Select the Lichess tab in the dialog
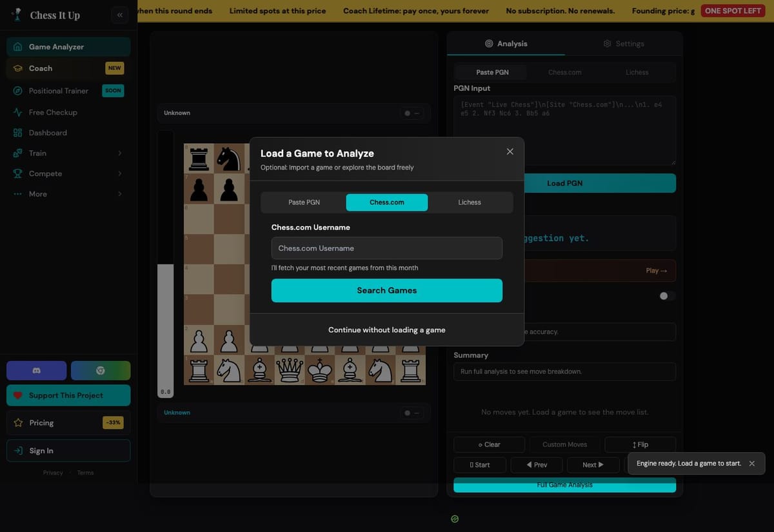 [470, 202]
